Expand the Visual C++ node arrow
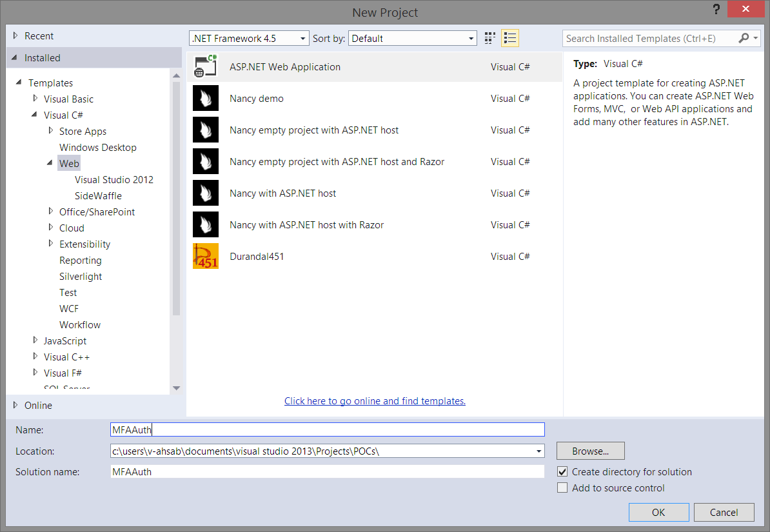Image resolution: width=770 pixels, height=532 pixels. click(35, 356)
